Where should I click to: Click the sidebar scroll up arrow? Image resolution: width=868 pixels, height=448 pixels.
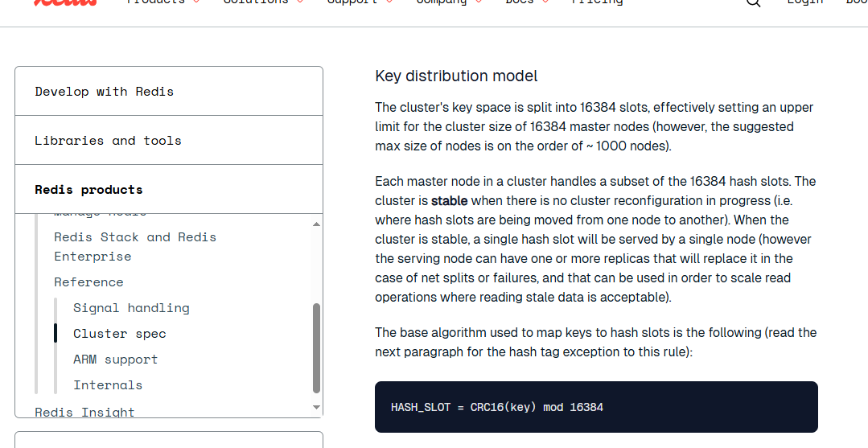point(316,224)
